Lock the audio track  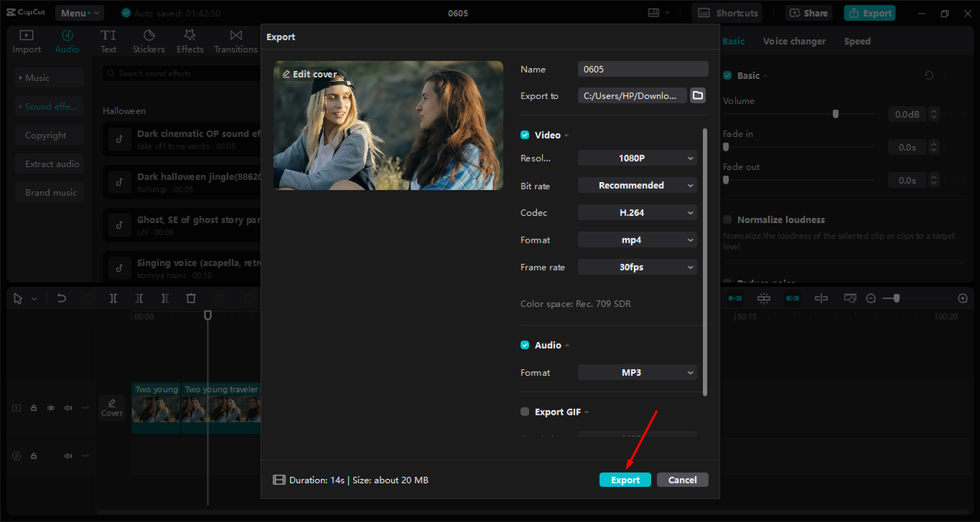click(34, 455)
